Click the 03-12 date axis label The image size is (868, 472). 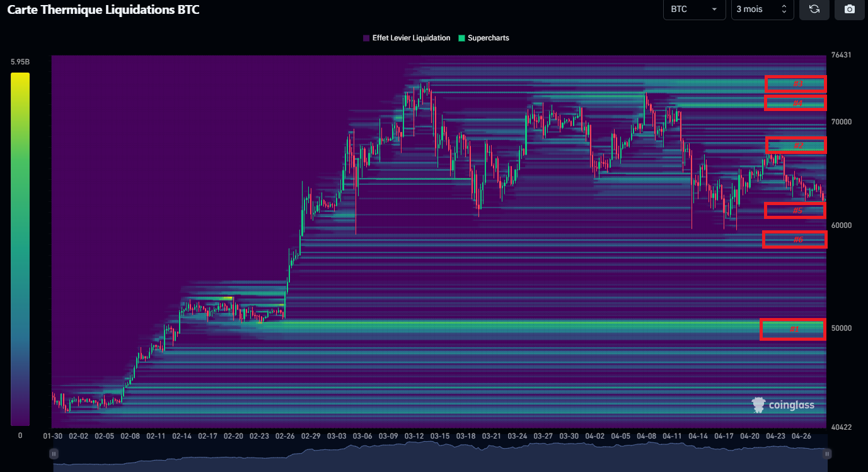click(414, 436)
